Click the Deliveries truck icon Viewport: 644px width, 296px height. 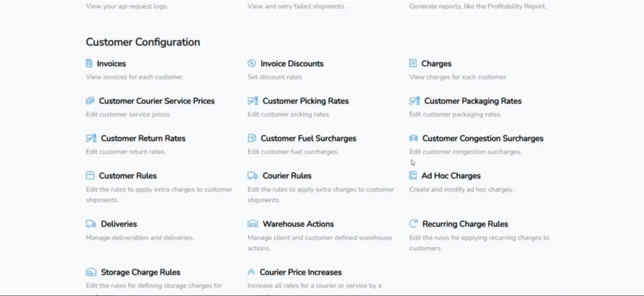coord(91,223)
